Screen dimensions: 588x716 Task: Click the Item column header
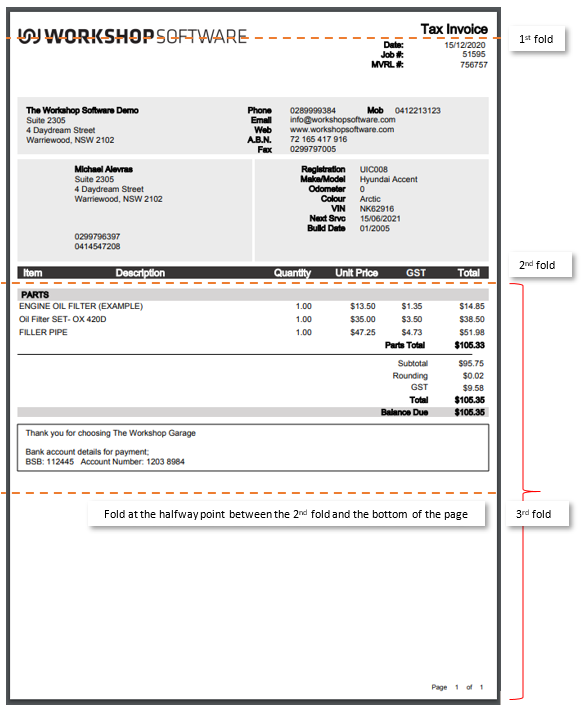(x=32, y=273)
